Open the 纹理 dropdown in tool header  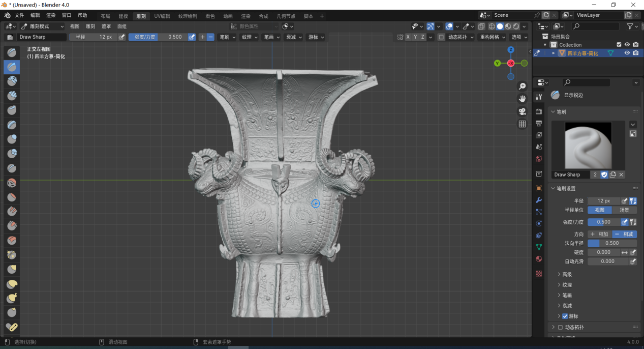(x=249, y=37)
